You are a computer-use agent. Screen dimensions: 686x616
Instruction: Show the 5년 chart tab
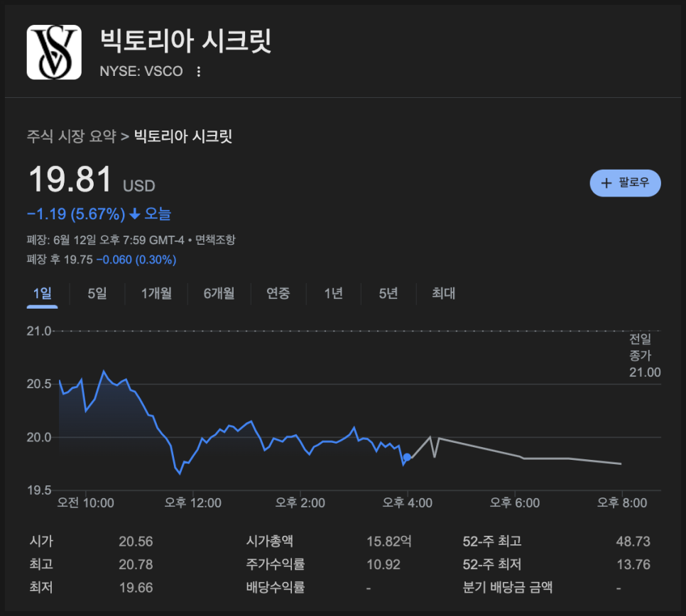388,293
